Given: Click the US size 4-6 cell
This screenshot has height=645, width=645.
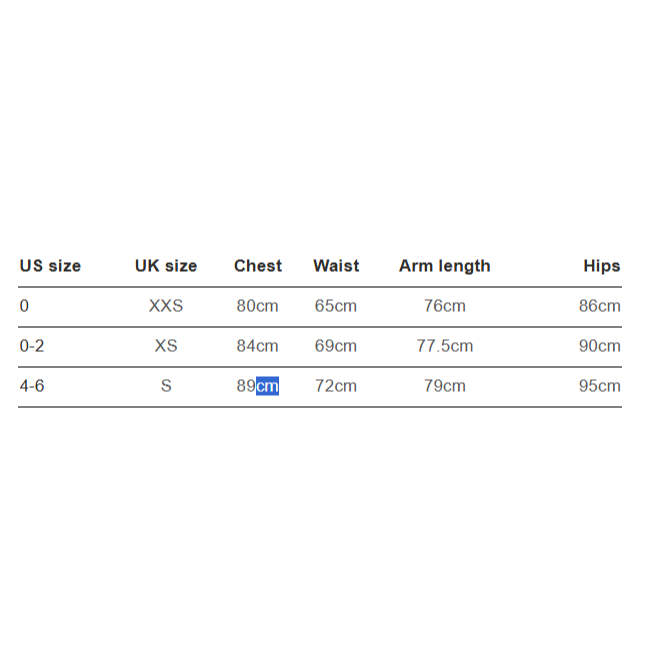Looking at the screenshot, I should tap(32, 386).
